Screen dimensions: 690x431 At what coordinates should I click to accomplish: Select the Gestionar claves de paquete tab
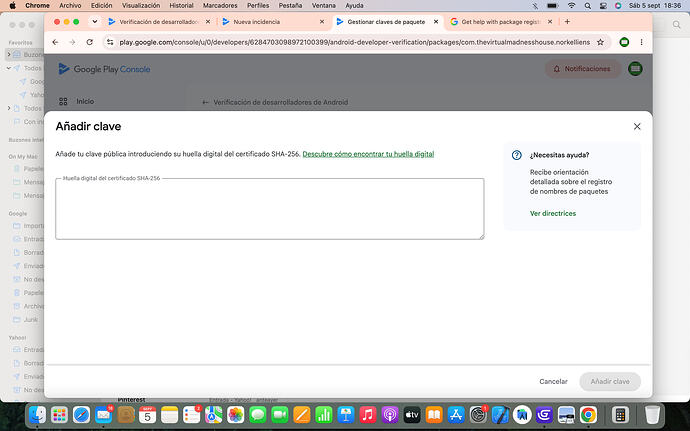(x=386, y=22)
